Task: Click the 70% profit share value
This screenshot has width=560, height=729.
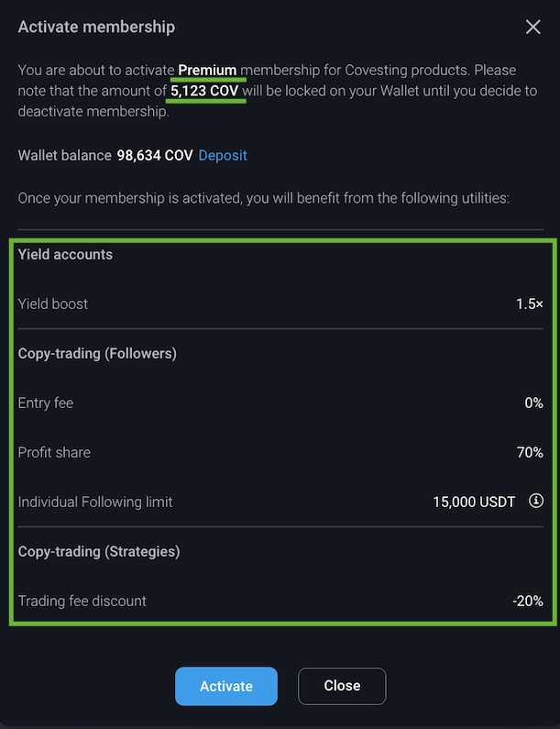Action: click(x=530, y=453)
